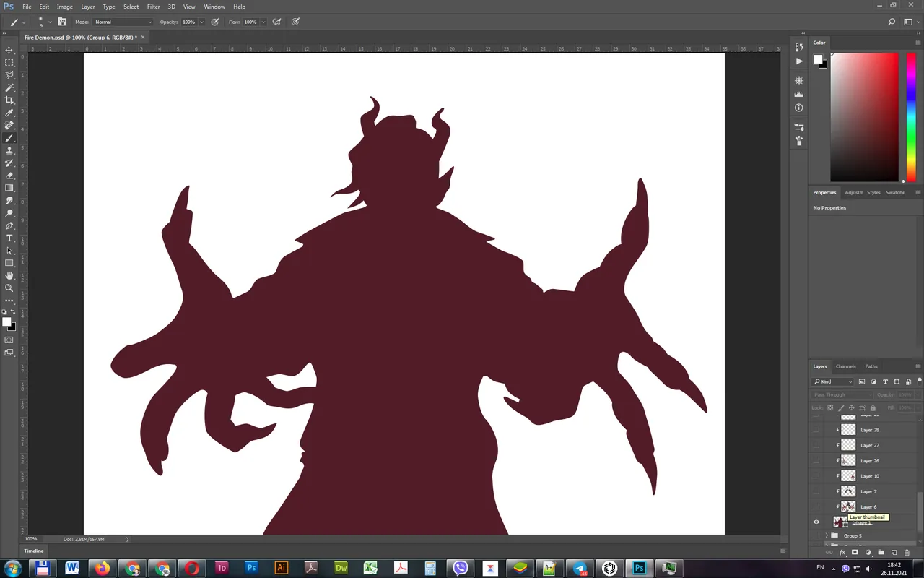Open the tool preset picker arrow
Screen dimensions: 924x578
coord(25,22)
